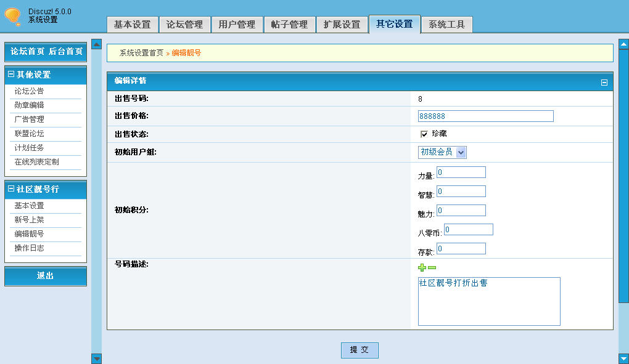Open 勋章编辑 in sidebar
629x364 pixels.
pyautogui.click(x=29, y=105)
